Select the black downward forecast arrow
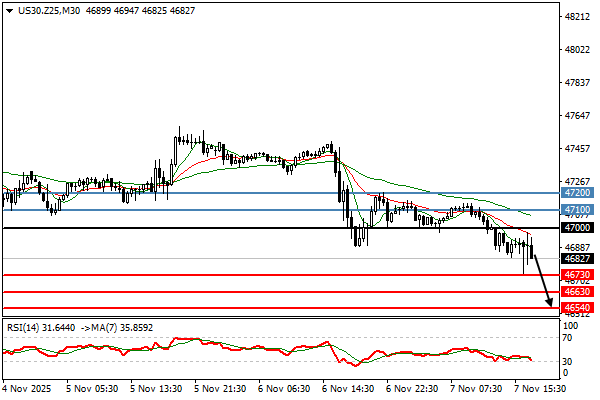The image size is (600, 400). tap(541, 279)
